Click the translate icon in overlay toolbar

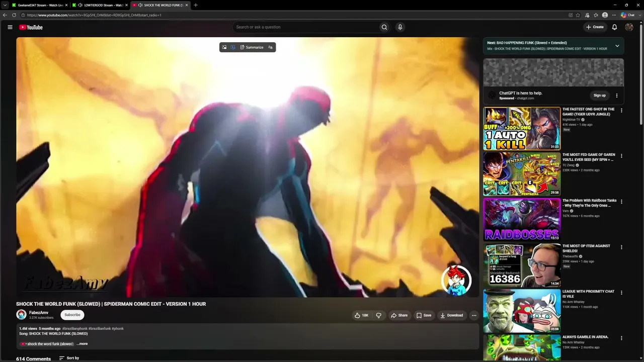[270, 47]
